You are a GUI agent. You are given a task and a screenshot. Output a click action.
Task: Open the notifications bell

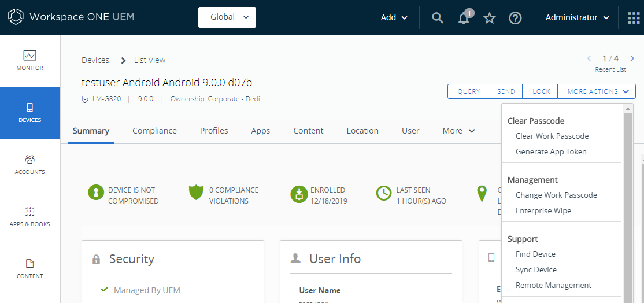tap(464, 18)
